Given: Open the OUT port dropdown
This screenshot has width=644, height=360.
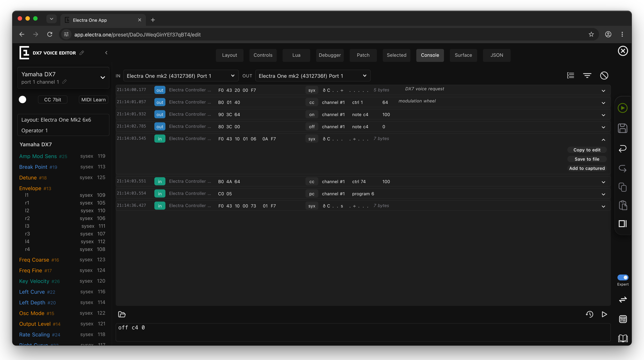Looking at the screenshot, I should point(312,76).
